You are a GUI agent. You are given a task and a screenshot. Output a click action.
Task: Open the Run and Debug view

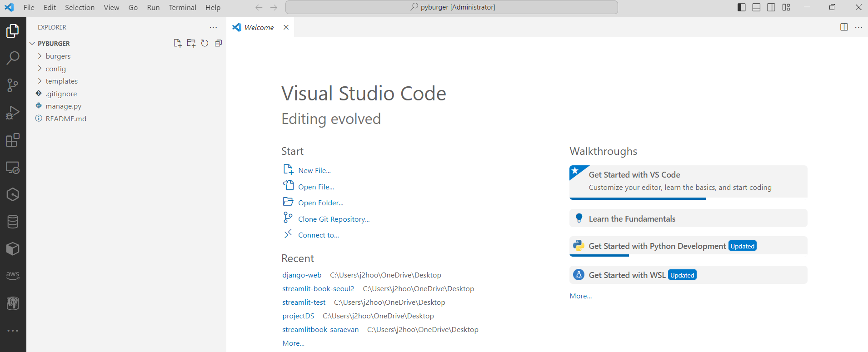[13, 113]
